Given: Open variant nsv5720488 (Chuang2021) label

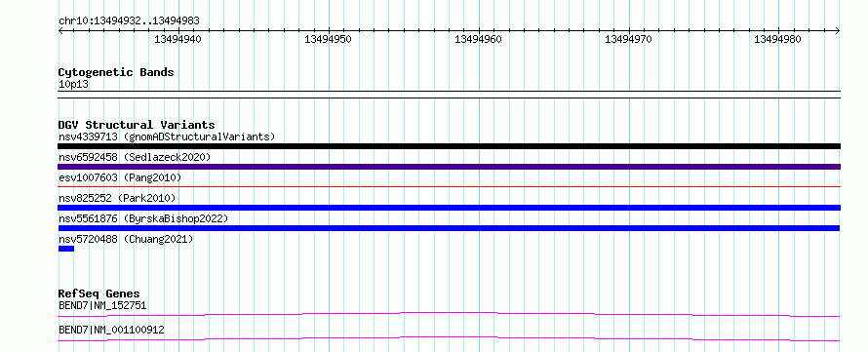Looking at the screenshot, I should coord(126,239).
